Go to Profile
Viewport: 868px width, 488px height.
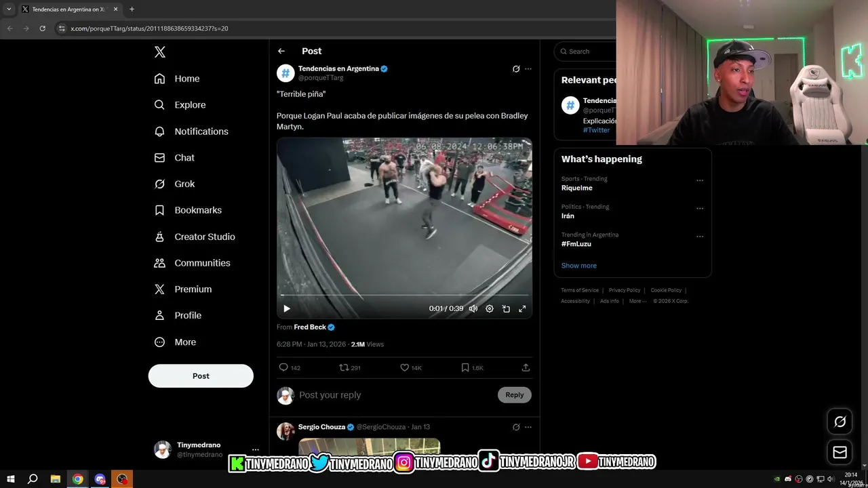(178, 316)
